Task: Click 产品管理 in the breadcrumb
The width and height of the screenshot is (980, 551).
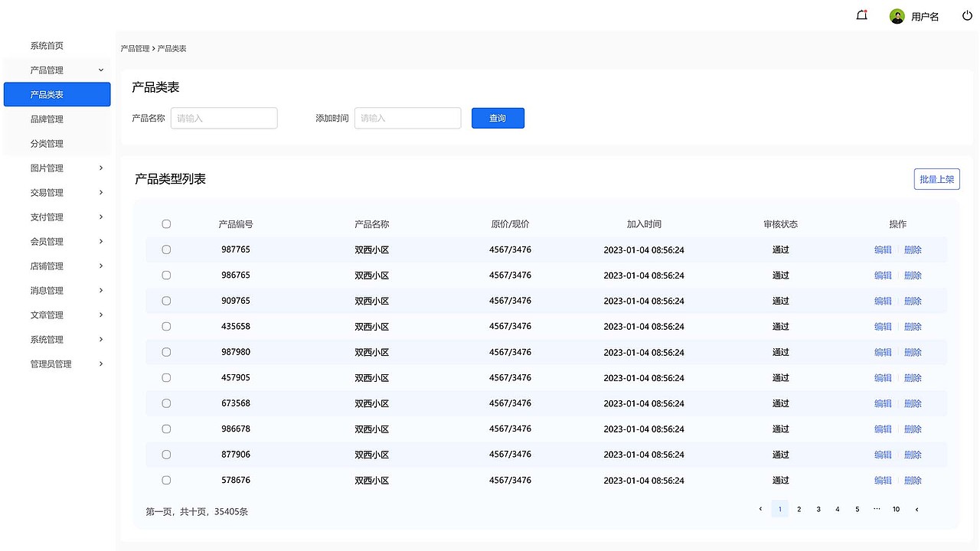Action: pyautogui.click(x=135, y=48)
